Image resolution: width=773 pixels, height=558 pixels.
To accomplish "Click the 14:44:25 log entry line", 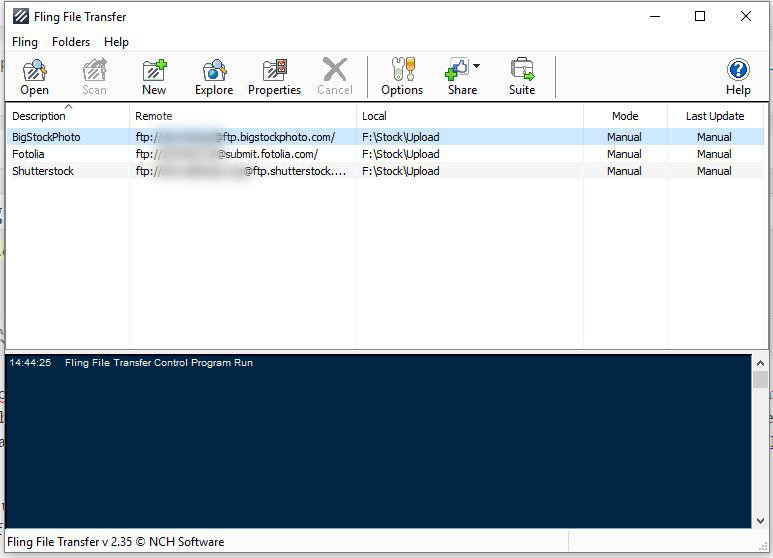I will 131,362.
